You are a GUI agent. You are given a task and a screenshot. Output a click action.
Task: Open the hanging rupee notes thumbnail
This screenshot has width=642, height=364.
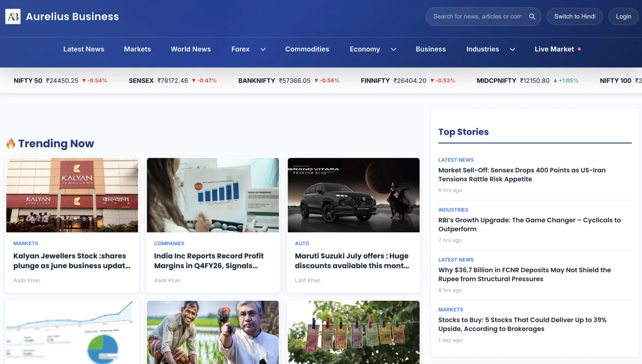[354, 332]
